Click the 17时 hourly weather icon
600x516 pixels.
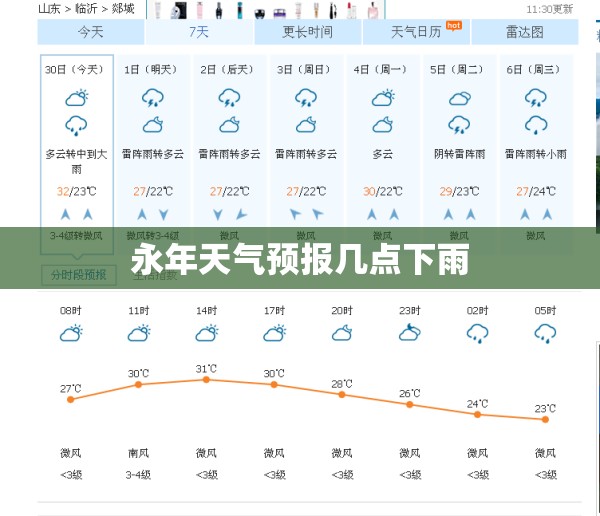[274, 333]
